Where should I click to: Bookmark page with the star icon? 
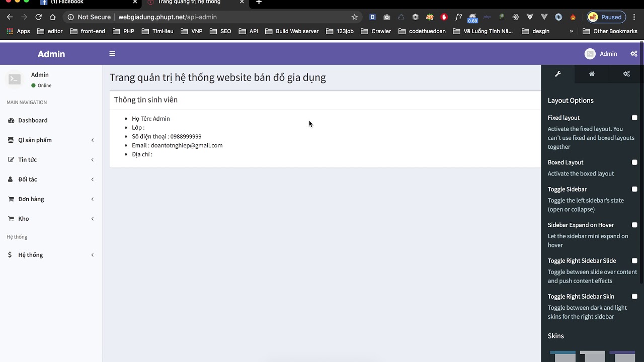point(354,17)
